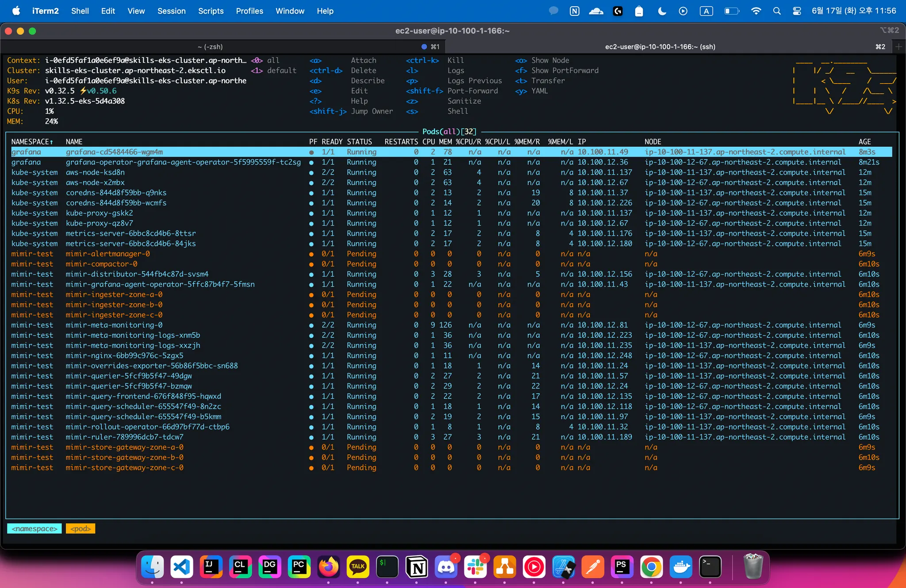
Task: Click the <pod> breadcrumb
Action: [81, 529]
